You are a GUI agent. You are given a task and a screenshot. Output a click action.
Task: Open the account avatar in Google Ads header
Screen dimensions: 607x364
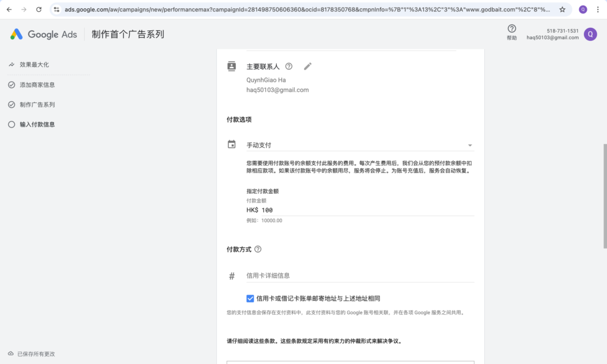pyautogui.click(x=590, y=34)
